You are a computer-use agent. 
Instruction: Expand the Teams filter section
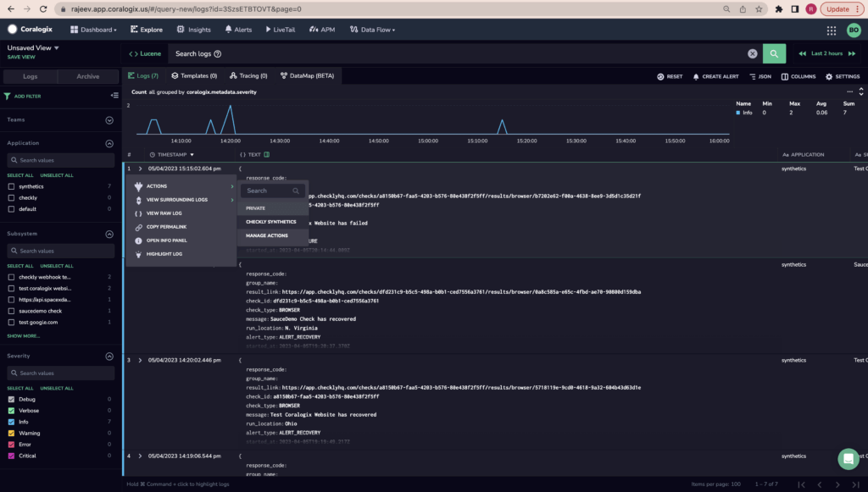109,120
